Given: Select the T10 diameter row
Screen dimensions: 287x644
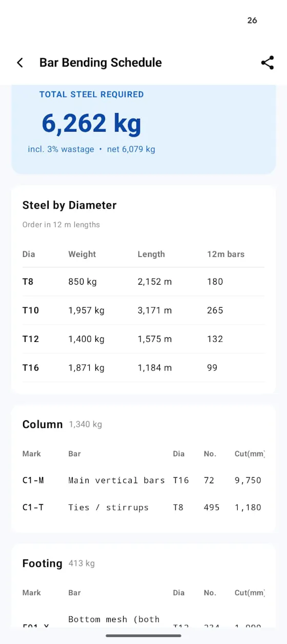Looking at the screenshot, I should tap(143, 310).
